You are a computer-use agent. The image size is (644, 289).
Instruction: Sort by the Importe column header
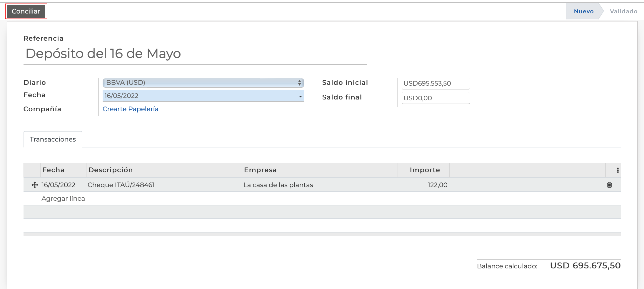pyautogui.click(x=425, y=170)
